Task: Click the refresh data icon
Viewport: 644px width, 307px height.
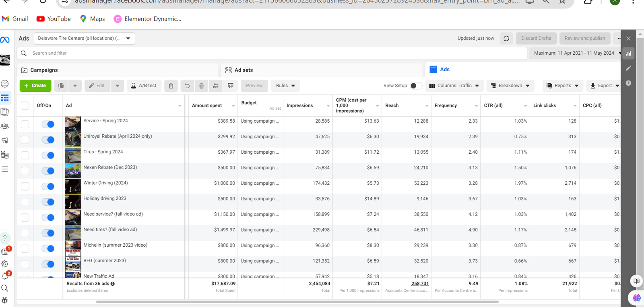Action: click(x=506, y=38)
